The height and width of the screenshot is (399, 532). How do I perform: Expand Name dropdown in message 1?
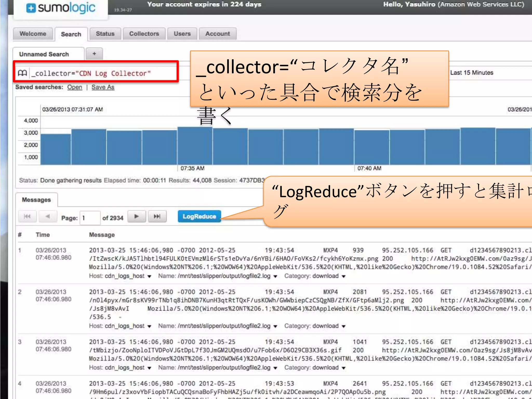click(275, 276)
